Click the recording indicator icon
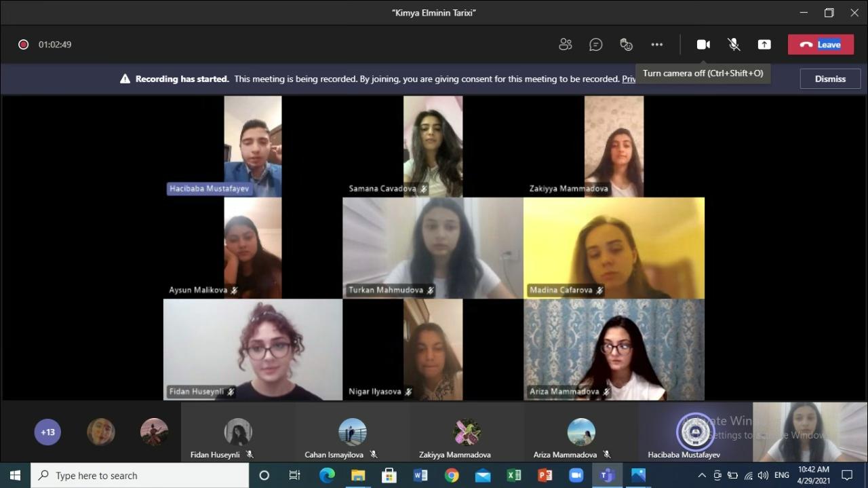This screenshot has width=868, height=488. point(23,45)
